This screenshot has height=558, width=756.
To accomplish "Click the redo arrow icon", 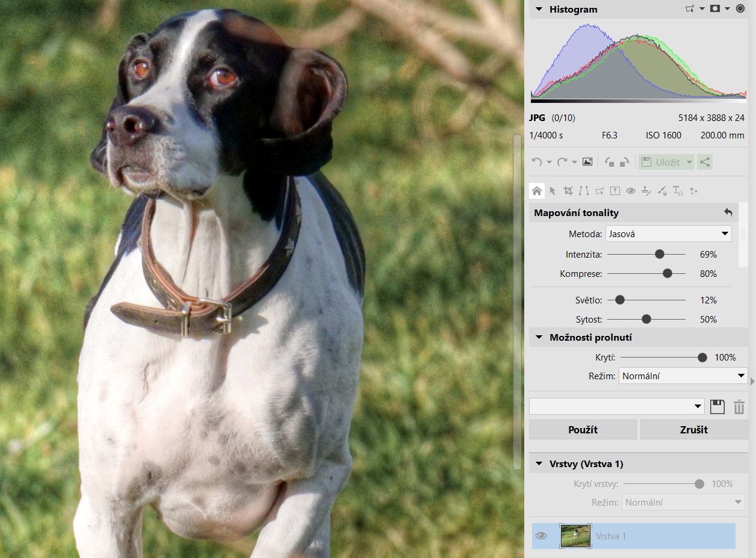I will (x=562, y=162).
